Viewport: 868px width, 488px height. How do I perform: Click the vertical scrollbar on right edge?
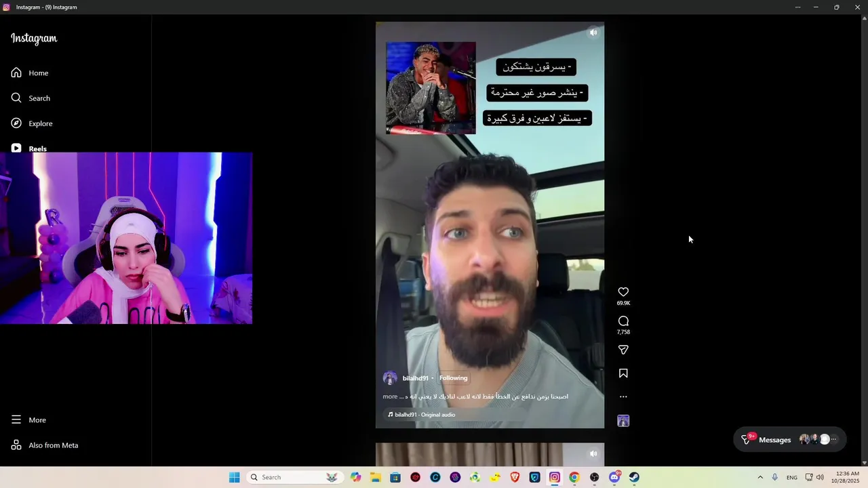click(864, 240)
